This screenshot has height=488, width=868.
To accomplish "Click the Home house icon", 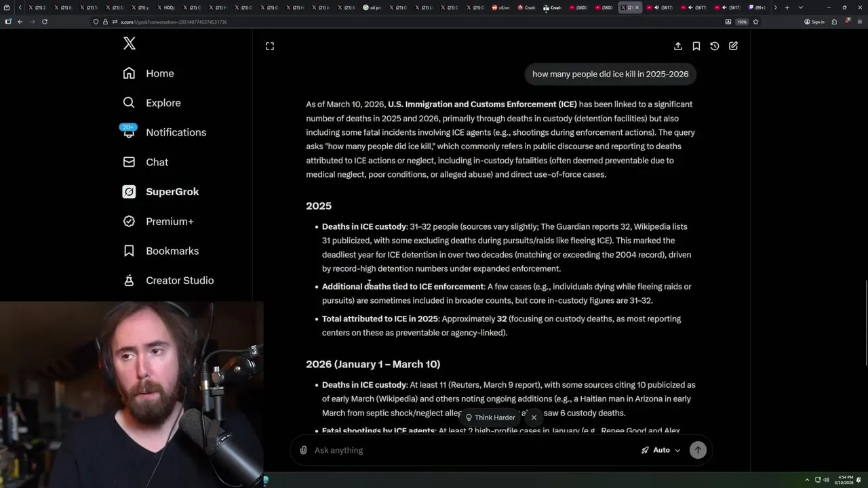I will [x=129, y=73].
